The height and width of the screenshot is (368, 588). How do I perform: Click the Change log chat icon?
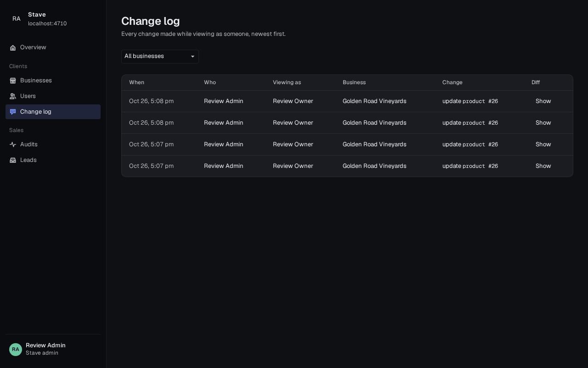(13, 112)
